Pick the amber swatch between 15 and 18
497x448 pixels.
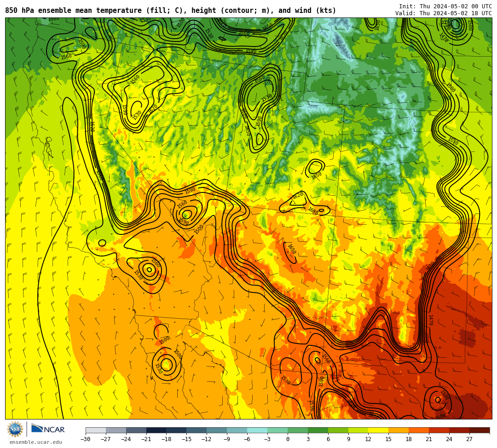[x=399, y=430]
